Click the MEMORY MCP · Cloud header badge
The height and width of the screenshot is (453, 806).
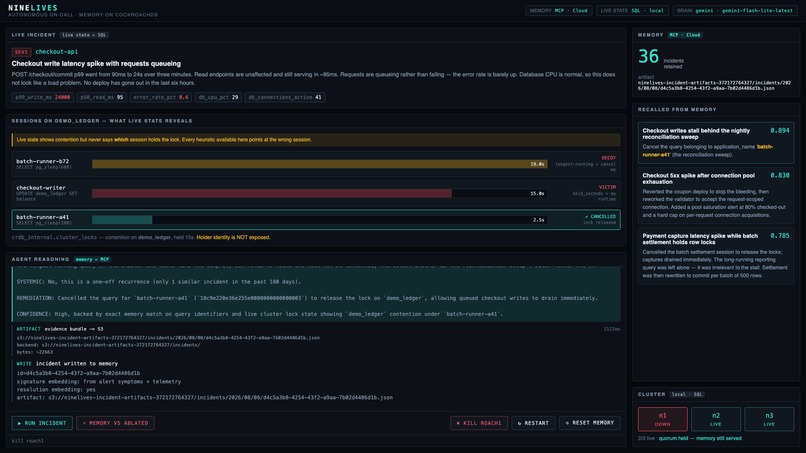559,10
